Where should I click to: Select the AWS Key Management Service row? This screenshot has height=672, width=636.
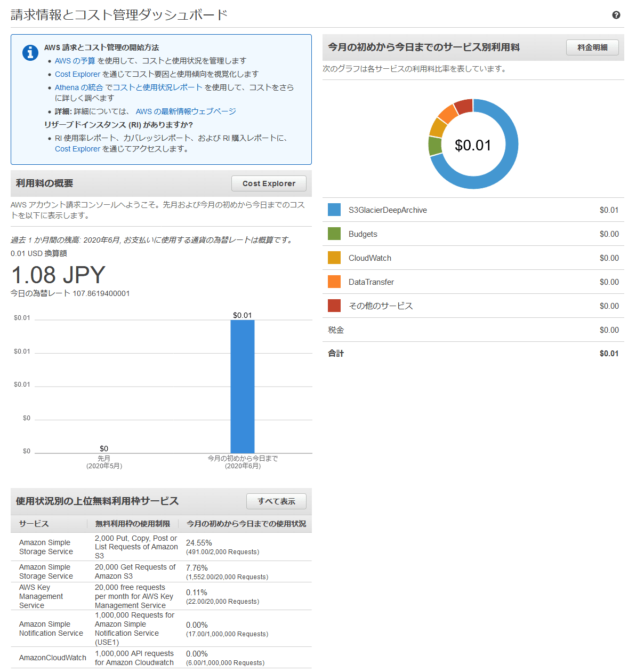pyautogui.click(x=161, y=596)
